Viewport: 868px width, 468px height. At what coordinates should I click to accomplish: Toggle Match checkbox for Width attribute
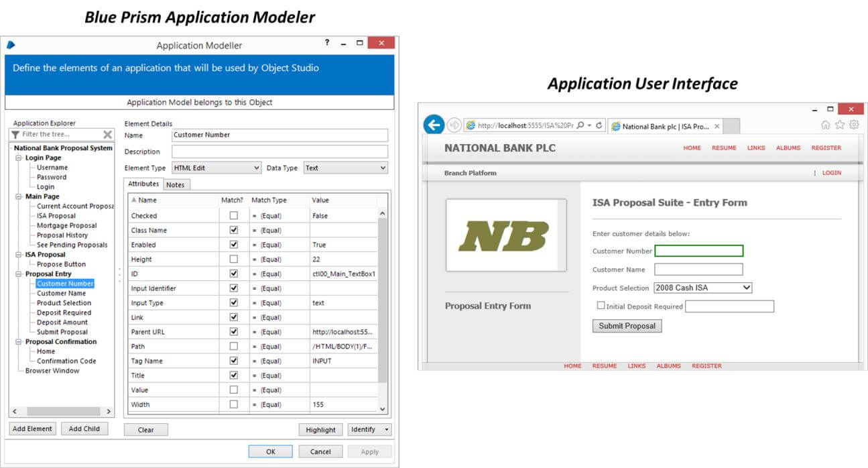pyautogui.click(x=233, y=404)
